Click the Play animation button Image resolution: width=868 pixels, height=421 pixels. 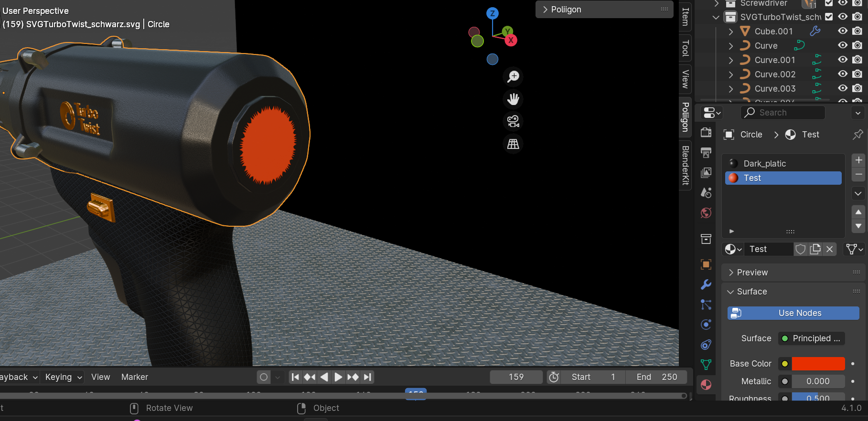click(x=338, y=377)
